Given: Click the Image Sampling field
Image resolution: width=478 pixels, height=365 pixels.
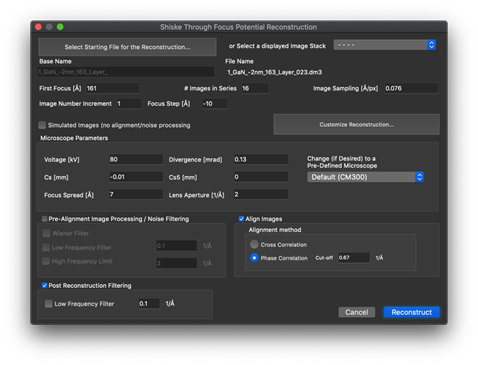Looking at the screenshot, I should [411, 88].
